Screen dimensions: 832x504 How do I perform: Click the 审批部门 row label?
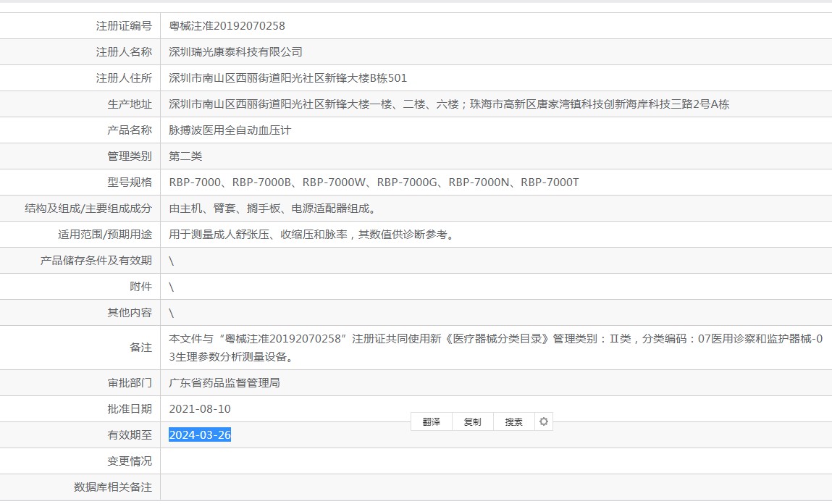(130, 383)
